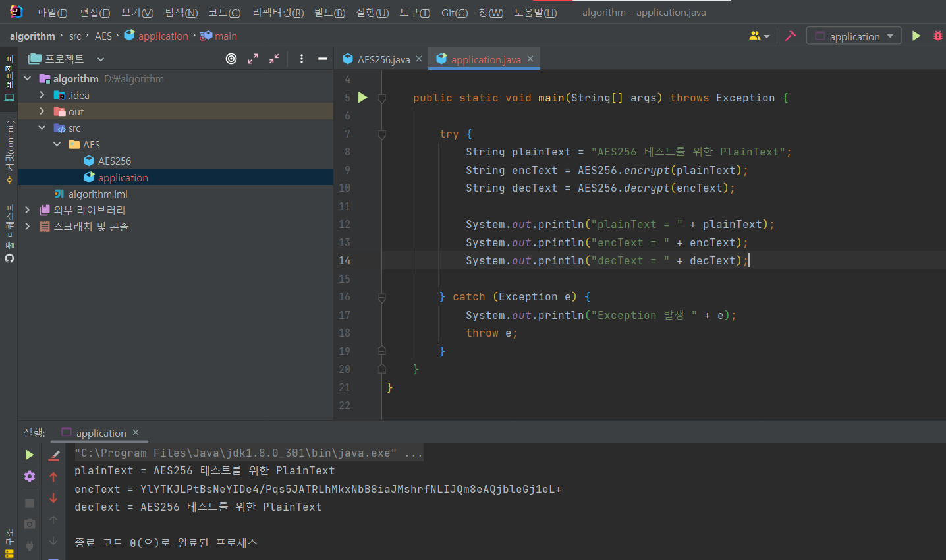The height and width of the screenshot is (560, 946).
Task: Open the 커밋(commit) side tool window tab
Action: 9,152
